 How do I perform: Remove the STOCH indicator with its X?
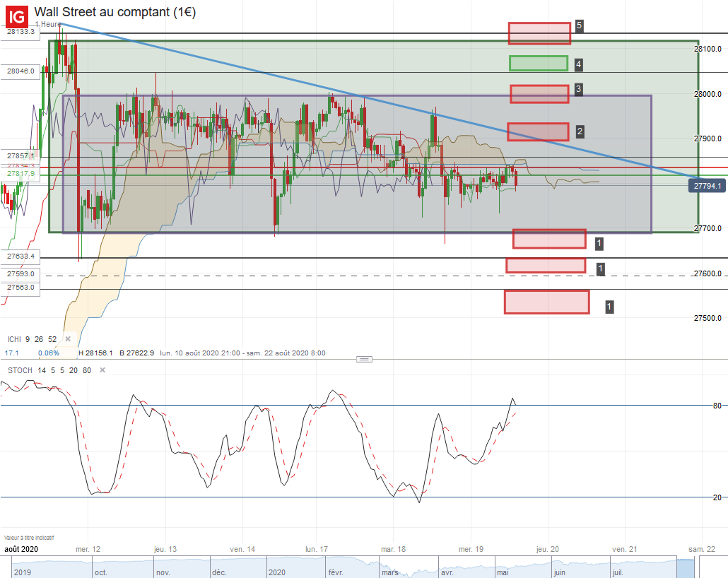click(102, 370)
